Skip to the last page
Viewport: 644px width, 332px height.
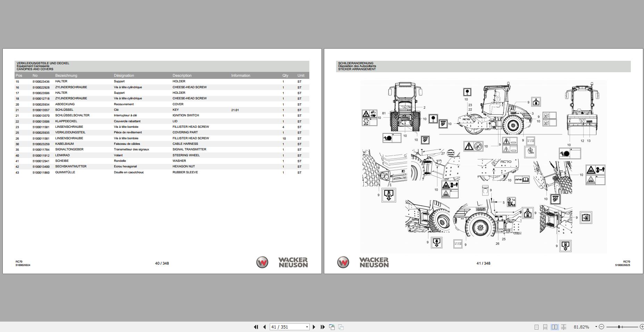323,327
